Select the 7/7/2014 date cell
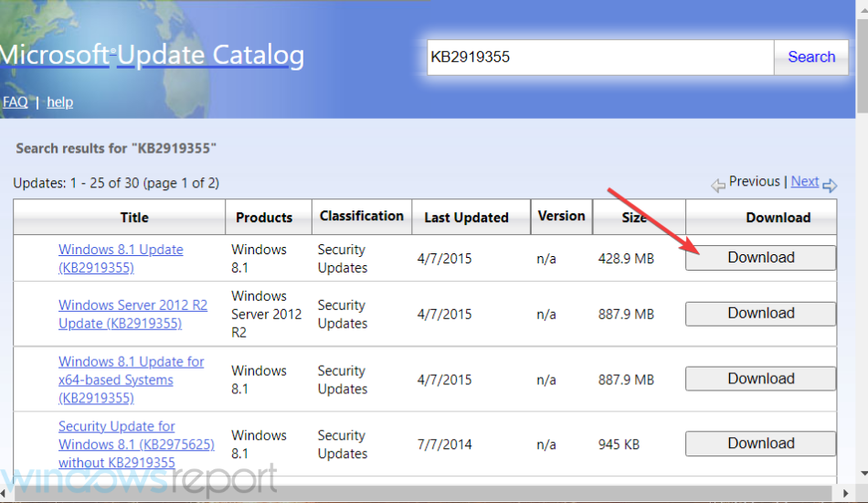Screen dimensions: 868x503 (x=445, y=444)
